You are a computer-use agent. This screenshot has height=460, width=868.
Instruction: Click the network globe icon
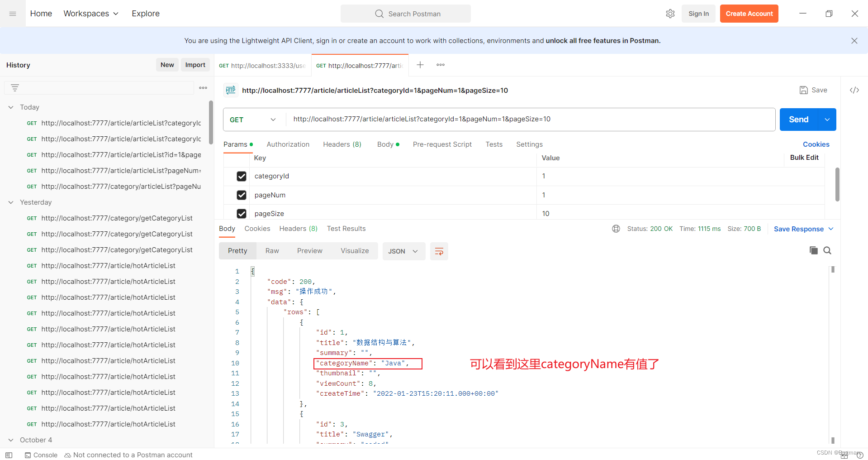(x=616, y=229)
